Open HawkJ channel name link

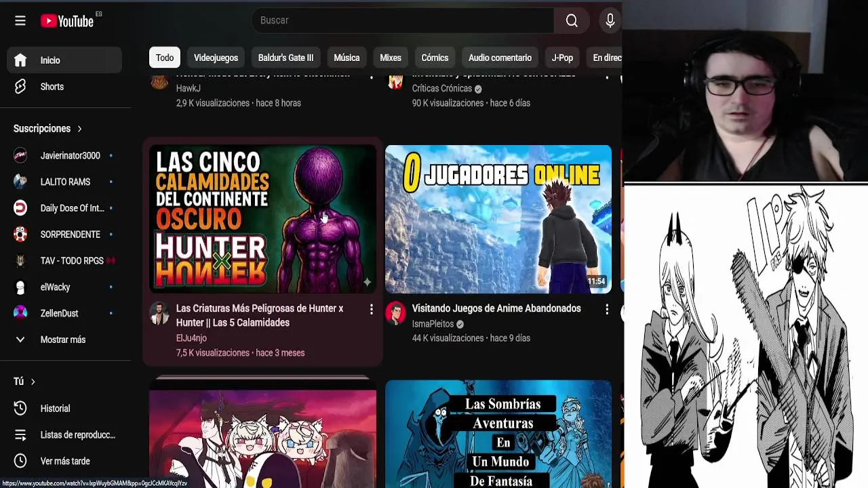(188, 89)
